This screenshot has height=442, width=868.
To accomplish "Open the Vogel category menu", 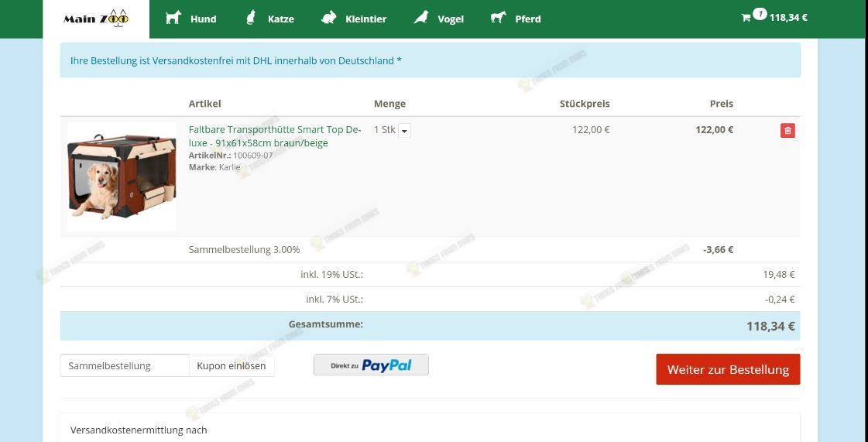I will pos(450,19).
